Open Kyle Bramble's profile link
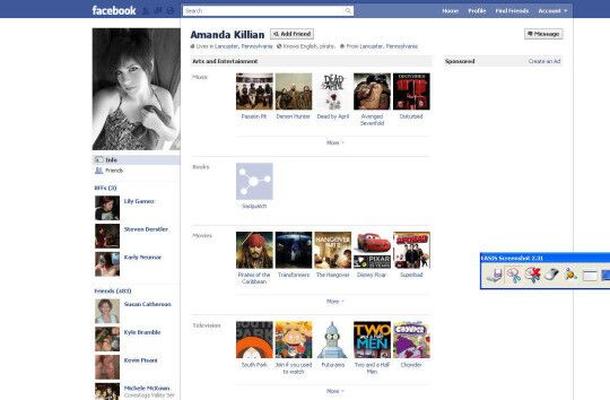The image size is (610, 400). (x=142, y=332)
